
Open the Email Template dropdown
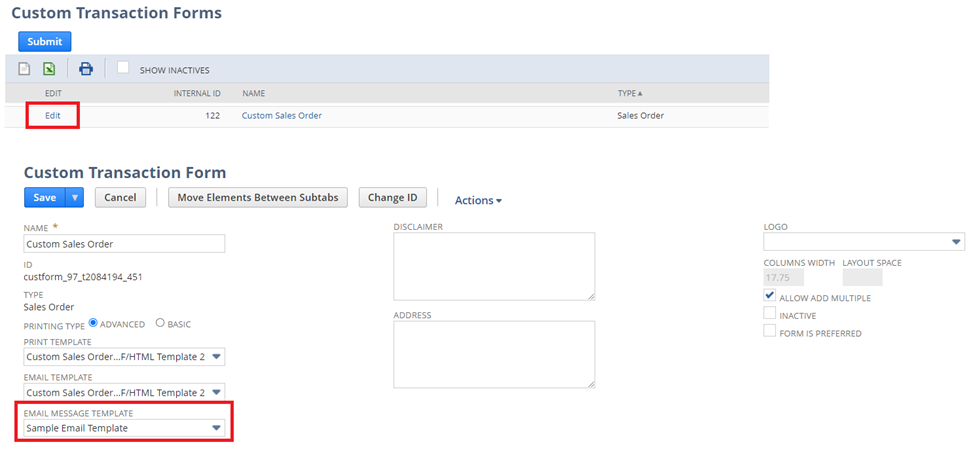coord(124,392)
